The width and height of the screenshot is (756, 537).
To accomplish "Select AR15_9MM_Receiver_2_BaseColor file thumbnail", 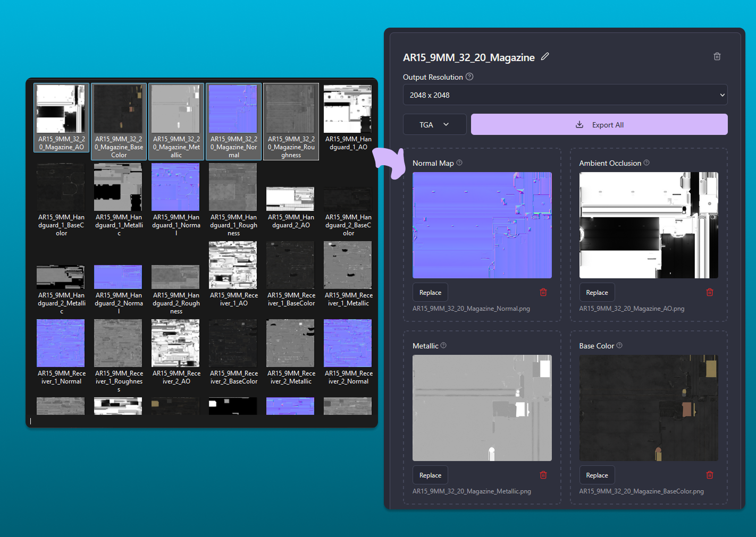I will click(233, 343).
